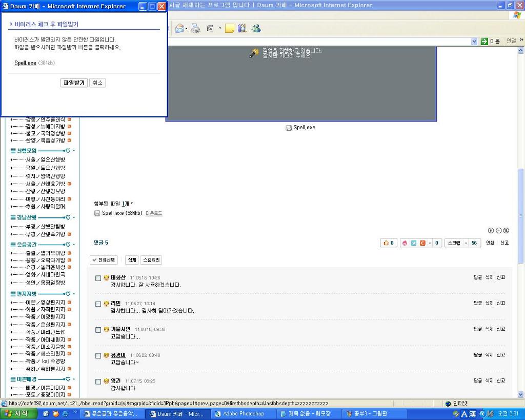Open the Mail icon in browser toolbar

(x=179, y=29)
